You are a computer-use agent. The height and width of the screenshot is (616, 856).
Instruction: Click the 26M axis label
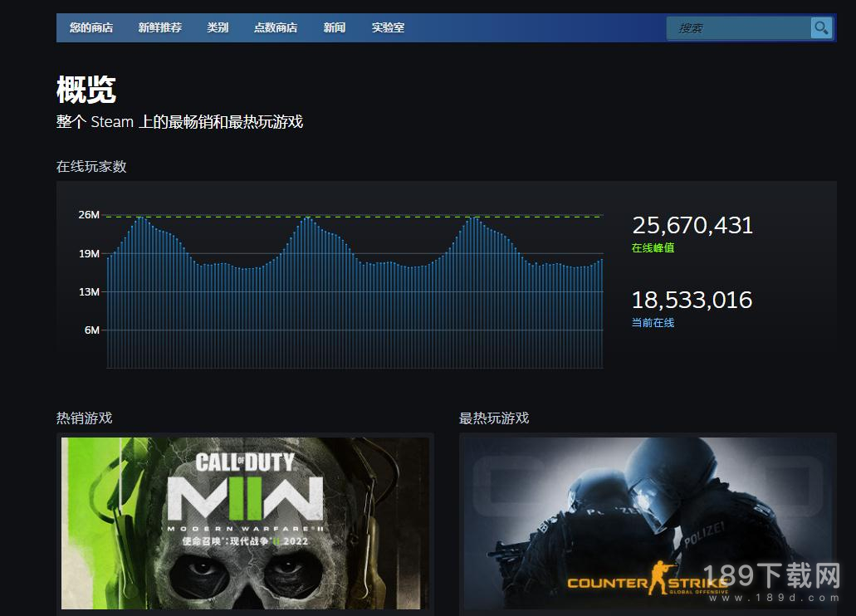click(89, 215)
